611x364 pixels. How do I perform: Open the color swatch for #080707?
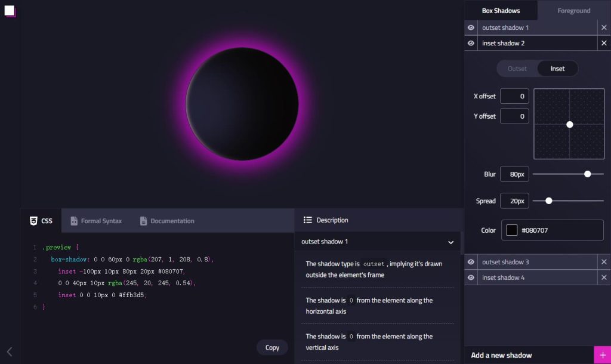[511, 230]
